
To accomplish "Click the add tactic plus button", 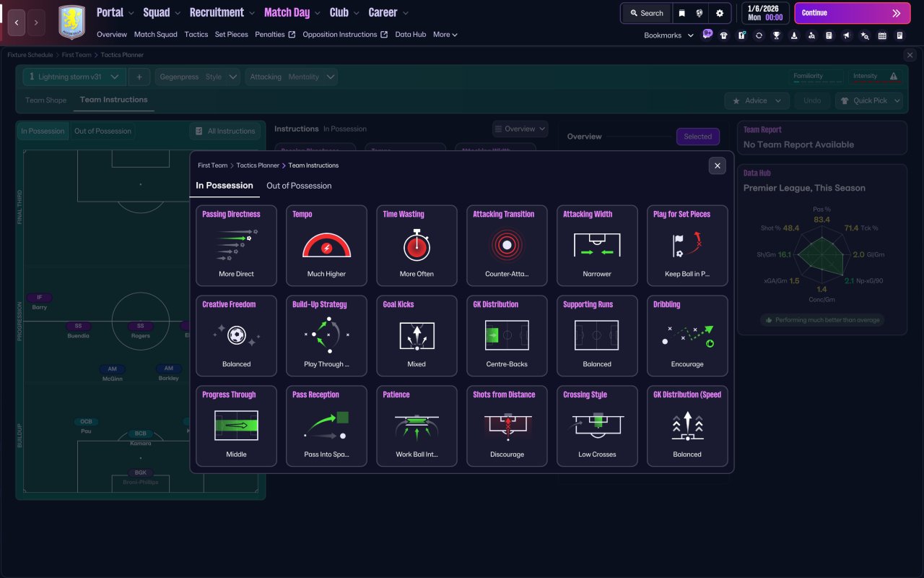I will tap(139, 77).
